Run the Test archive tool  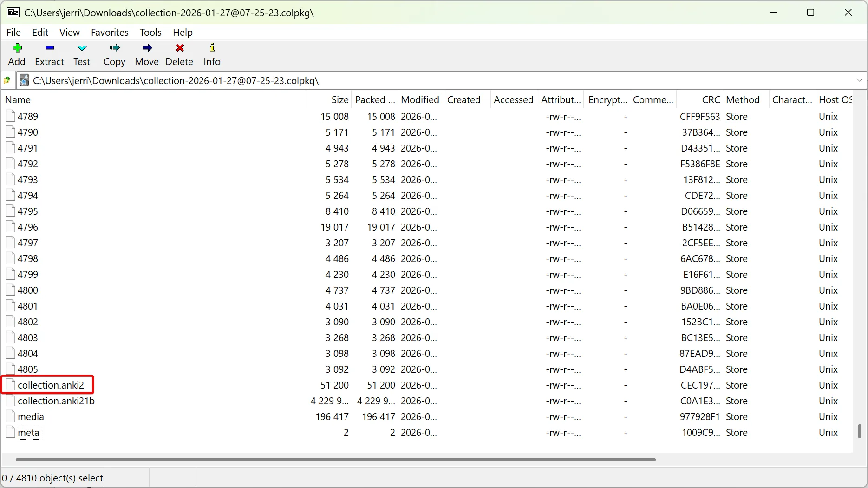pyautogui.click(x=82, y=48)
